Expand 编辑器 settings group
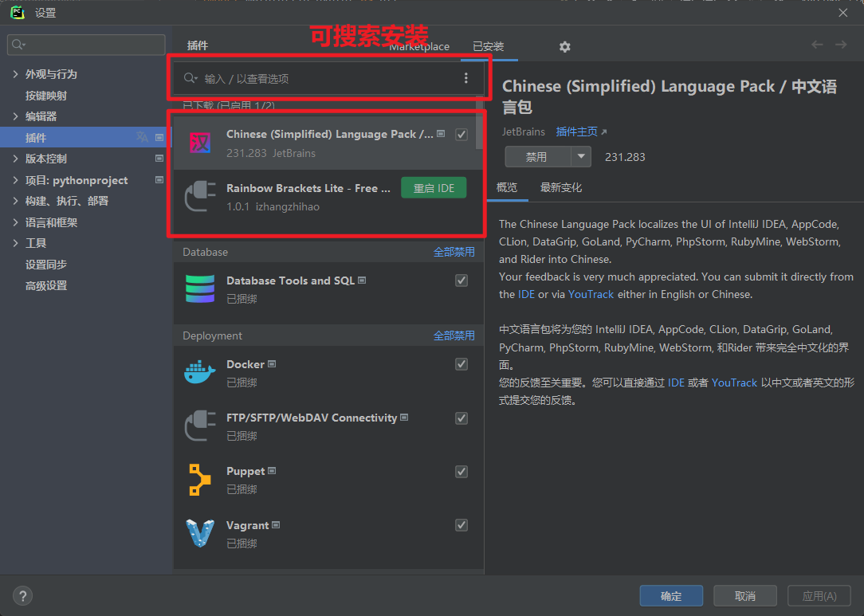 pos(15,116)
